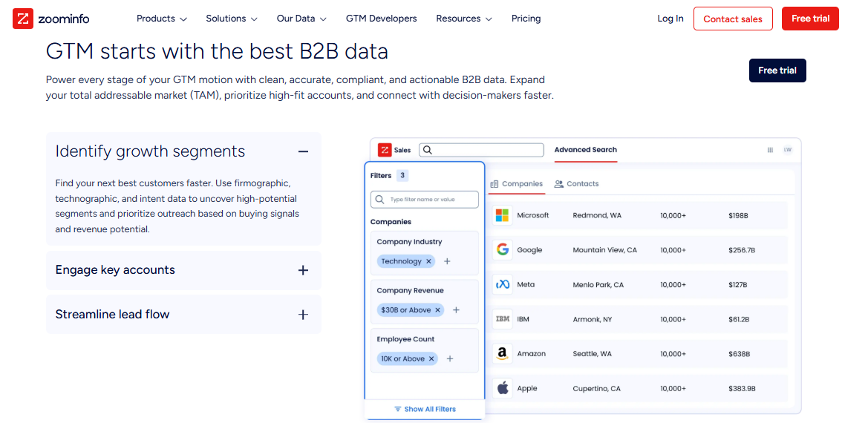868x423 pixels.
Task: Click the red Free trial button in header
Action: pos(810,19)
